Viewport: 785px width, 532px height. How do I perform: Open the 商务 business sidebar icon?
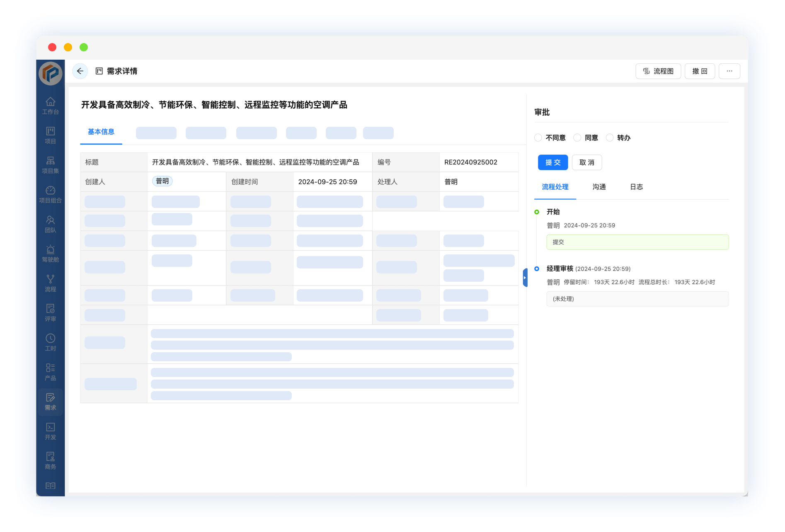[50, 461]
